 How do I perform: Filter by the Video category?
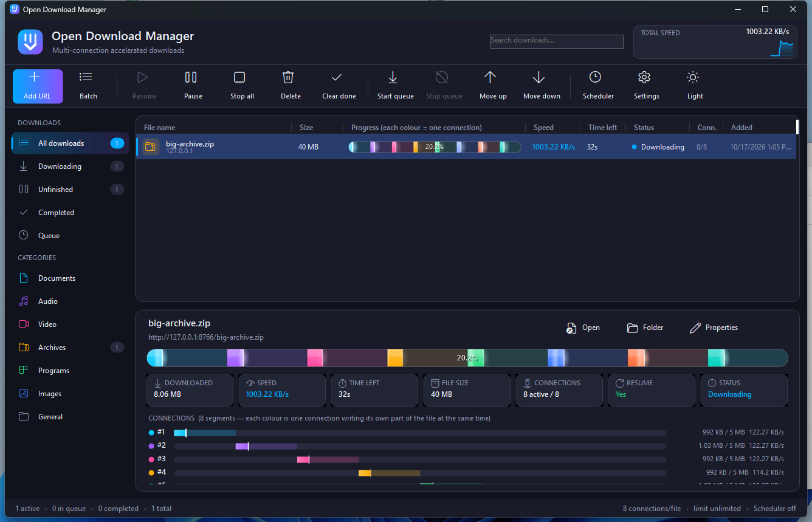(x=70, y=325)
